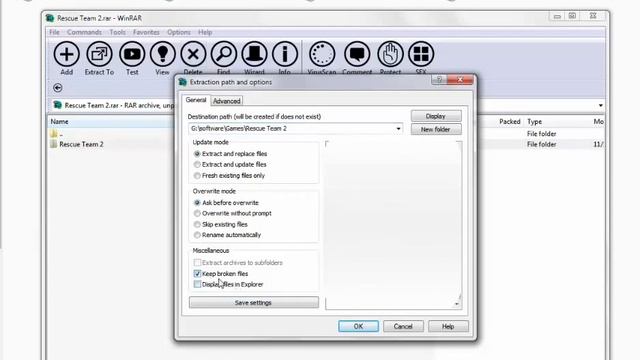Viewport: 640px width, 360px height.
Task: Click the Cancel button
Action: click(x=403, y=326)
